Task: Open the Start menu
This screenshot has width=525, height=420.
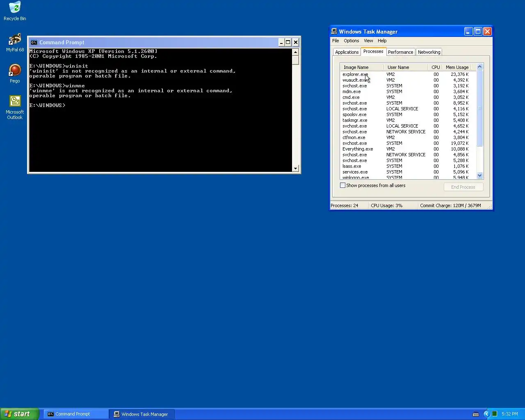Action: pos(20,414)
